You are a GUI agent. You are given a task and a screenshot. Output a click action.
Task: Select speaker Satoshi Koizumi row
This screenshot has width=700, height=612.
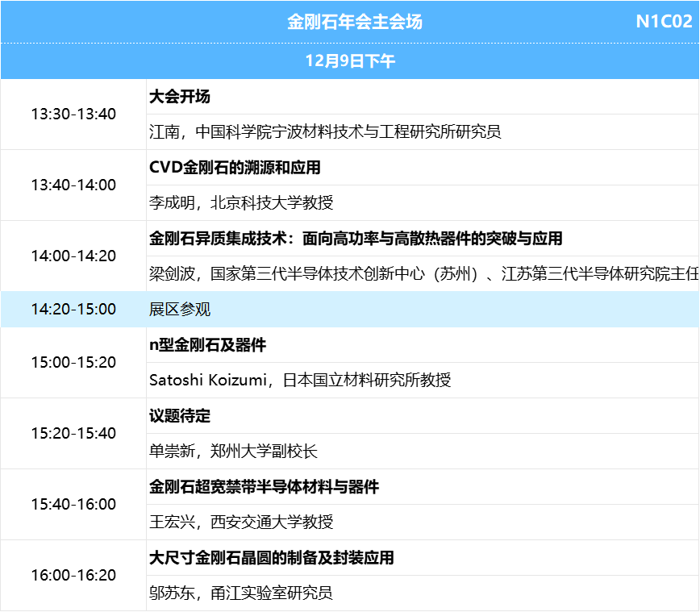(300, 381)
